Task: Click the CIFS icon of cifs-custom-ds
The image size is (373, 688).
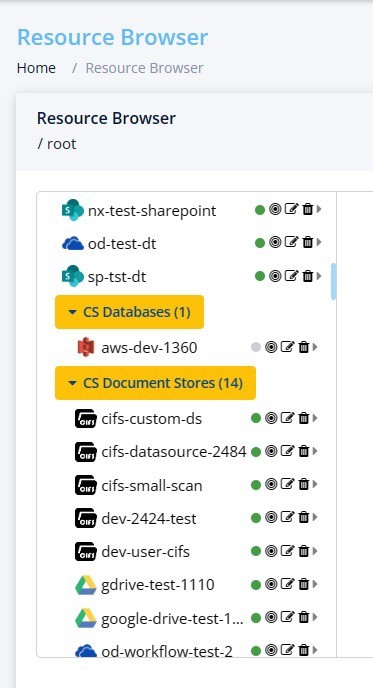Action: pos(86,419)
